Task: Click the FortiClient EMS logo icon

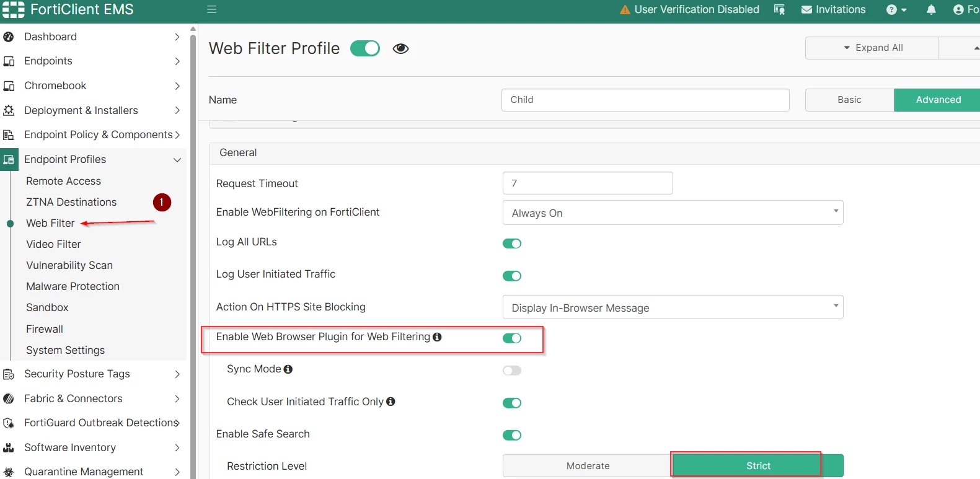Action: [13, 9]
